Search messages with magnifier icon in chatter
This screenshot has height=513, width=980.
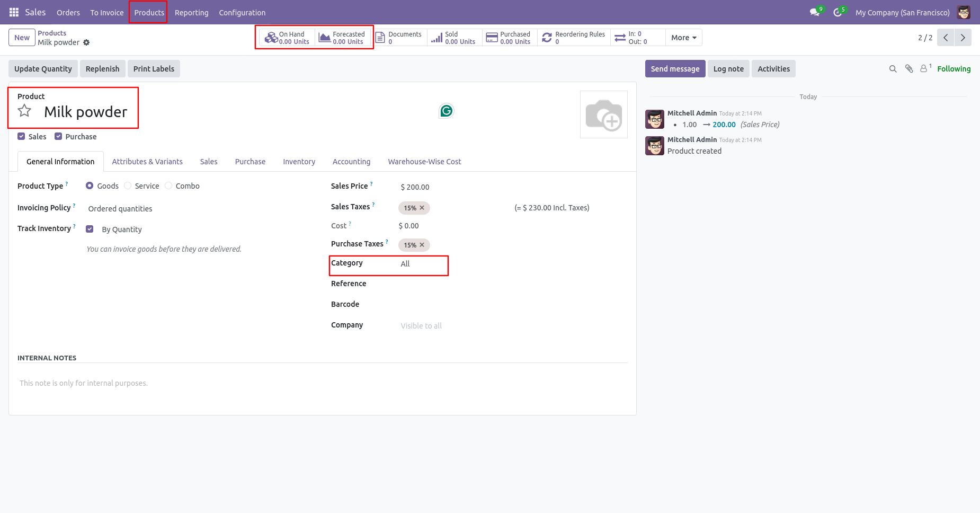point(893,69)
